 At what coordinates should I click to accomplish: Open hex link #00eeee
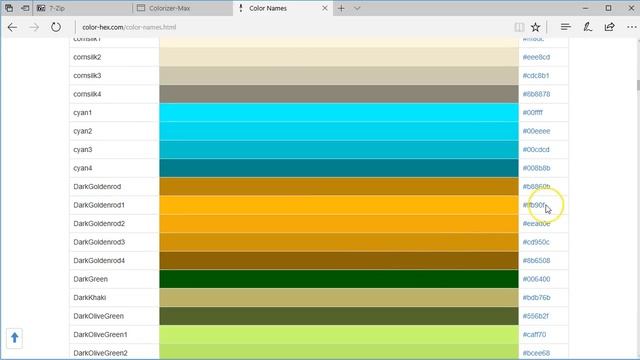536,131
